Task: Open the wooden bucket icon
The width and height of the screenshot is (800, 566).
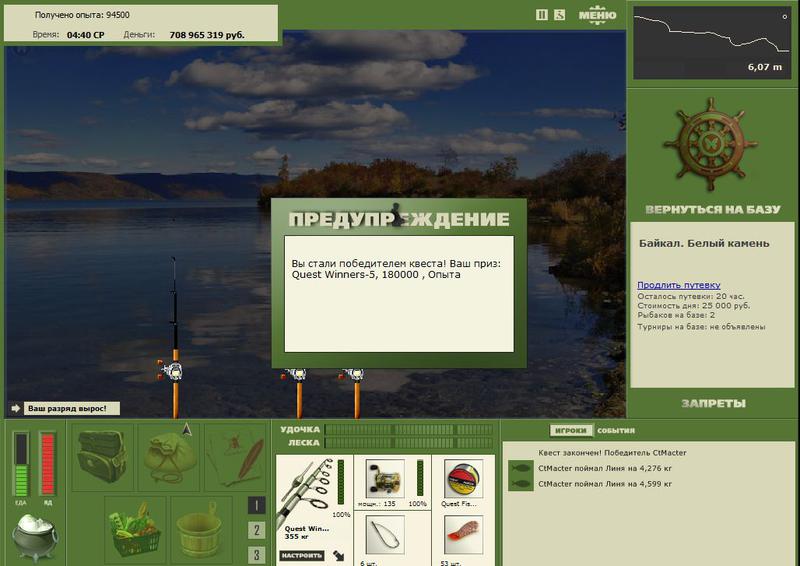Action: point(201,528)
